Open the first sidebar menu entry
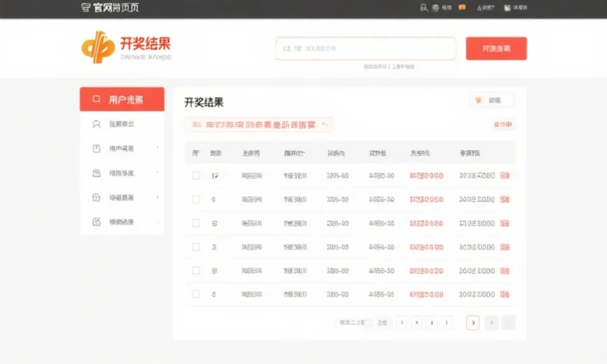 [x=122, y=124]
